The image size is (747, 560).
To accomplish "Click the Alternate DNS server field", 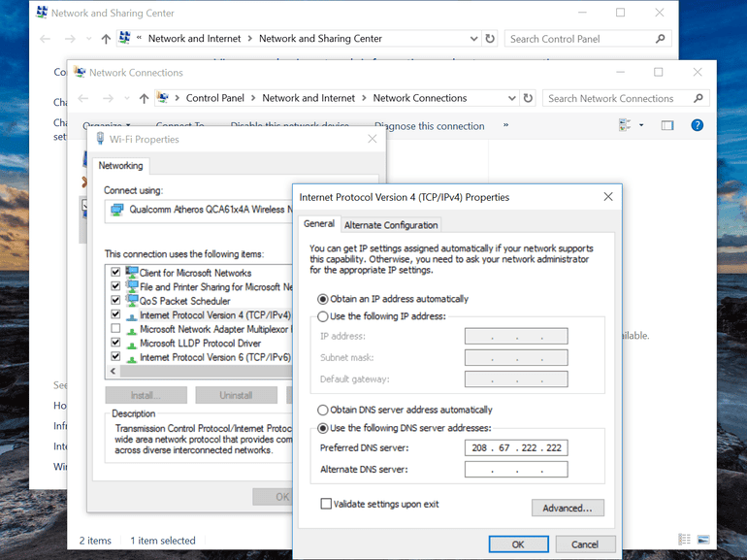I will click(515, 470).
